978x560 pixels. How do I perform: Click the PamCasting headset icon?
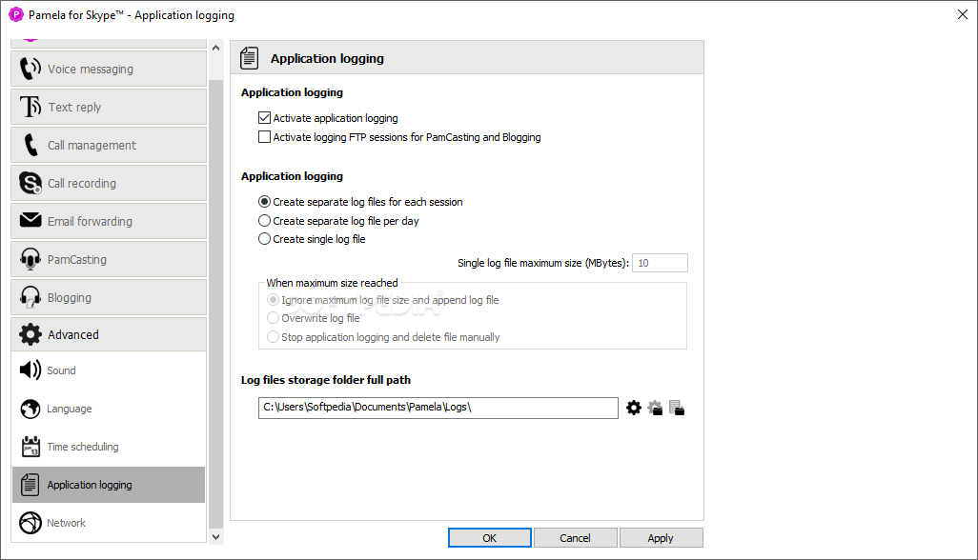(30, 259)
